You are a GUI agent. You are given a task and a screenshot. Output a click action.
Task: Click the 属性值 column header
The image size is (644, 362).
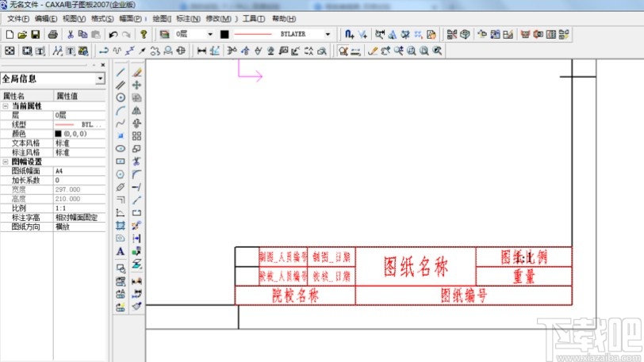[x=79, y=96]
